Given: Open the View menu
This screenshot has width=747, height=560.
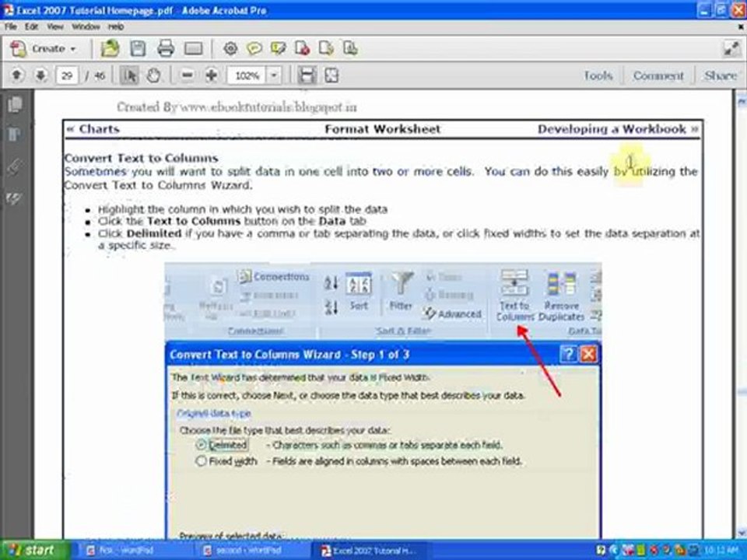Looking at the screenshot, I should point(54,26).
